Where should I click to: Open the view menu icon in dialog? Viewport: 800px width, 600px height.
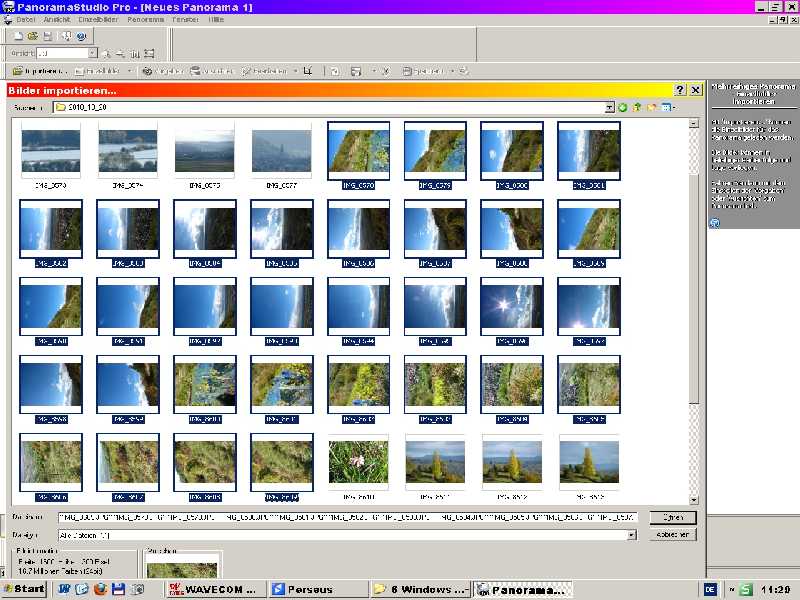[x=667, y=107]
